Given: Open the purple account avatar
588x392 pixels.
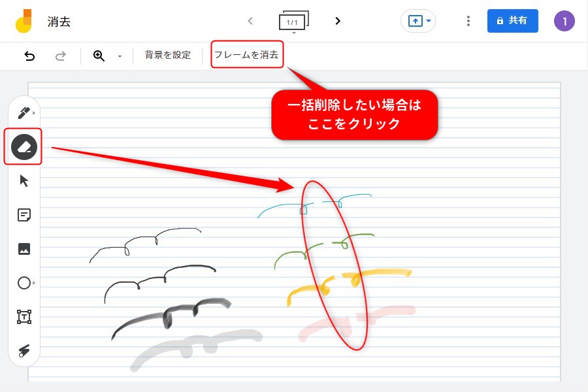Looking at the screenshot, I should click(x=564, y=21).
